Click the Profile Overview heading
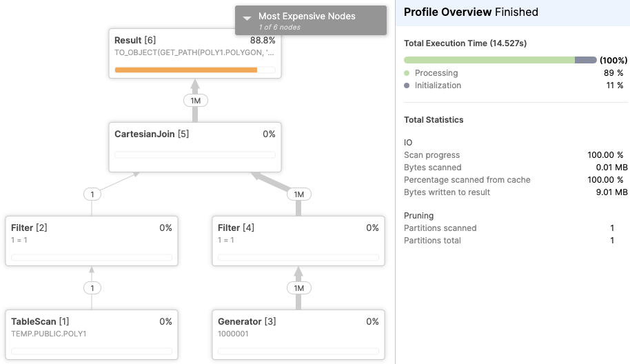This screenshot has width=630, height=364. [447, 12]
